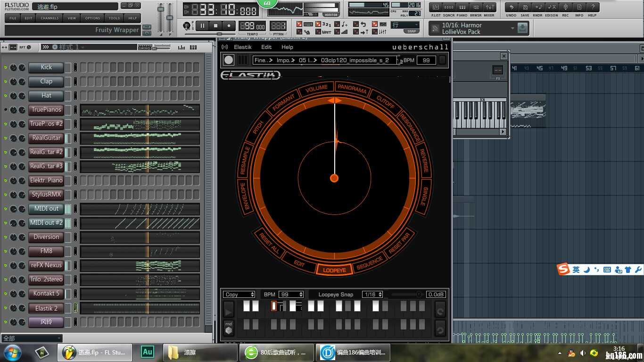Open the Playlist (P.LIST) window
The width and height of the screenshot is (644, 362).
click(436, 7)
